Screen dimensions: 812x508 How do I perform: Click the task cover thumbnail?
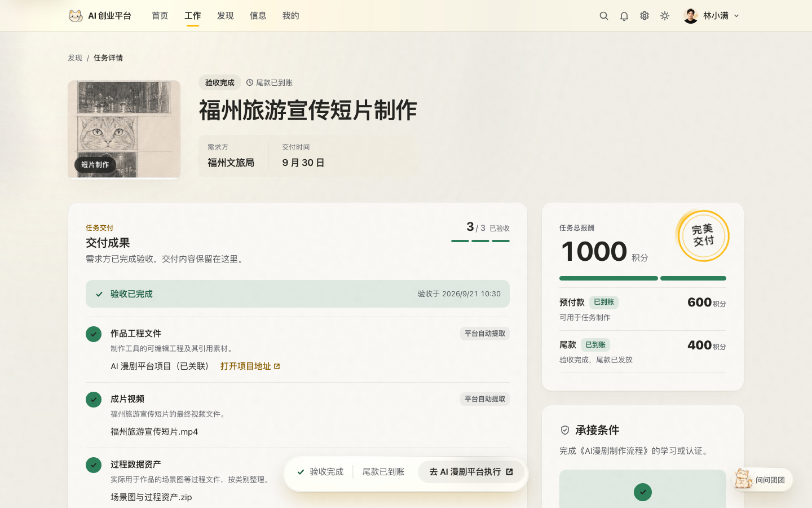coord(124,129)
